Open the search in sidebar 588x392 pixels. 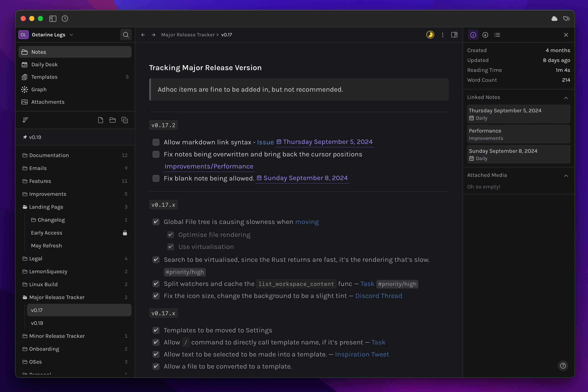(126, 35)
